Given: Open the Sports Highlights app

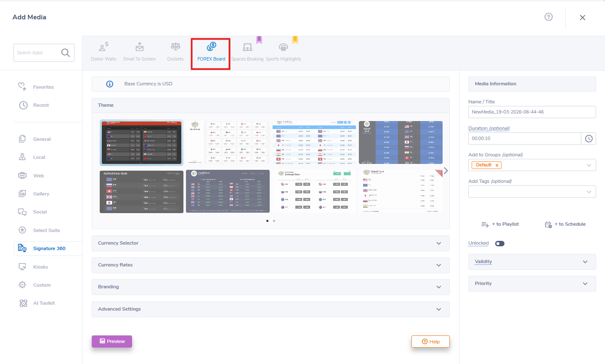Looking at the screenshot, I should point(283,52).
